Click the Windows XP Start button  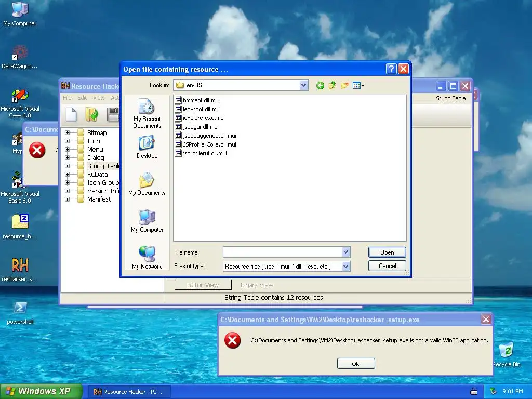coord(41,391)
